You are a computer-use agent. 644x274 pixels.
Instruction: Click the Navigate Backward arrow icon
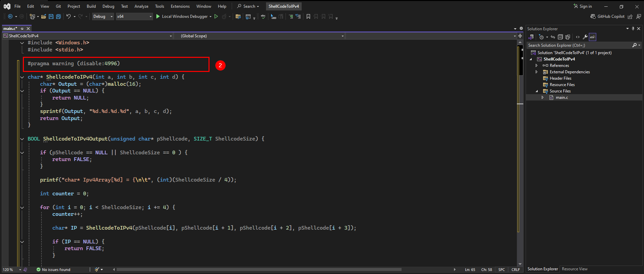tap(10, 16)
